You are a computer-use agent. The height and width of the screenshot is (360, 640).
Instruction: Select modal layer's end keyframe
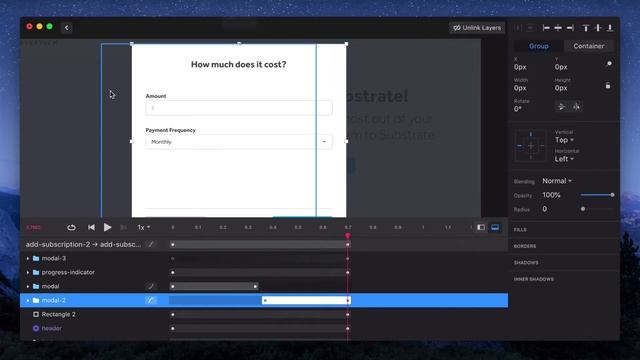click(255, 287)
